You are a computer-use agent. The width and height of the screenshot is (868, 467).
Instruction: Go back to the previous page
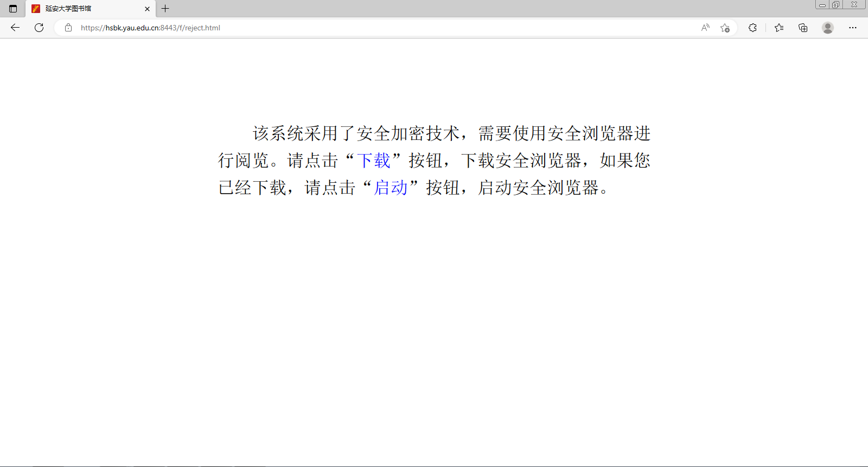tap(15, 28)
